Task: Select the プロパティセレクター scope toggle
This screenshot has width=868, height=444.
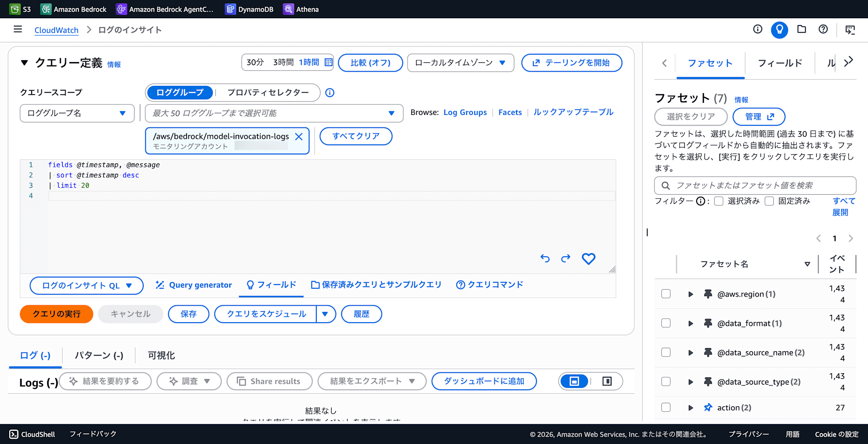Action: point(268,92)
